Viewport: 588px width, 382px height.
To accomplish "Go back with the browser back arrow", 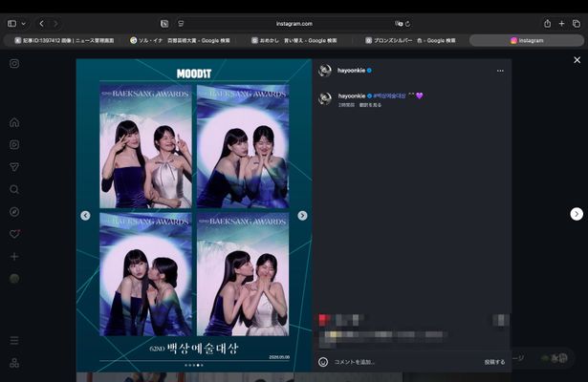I will pos(42,24).
